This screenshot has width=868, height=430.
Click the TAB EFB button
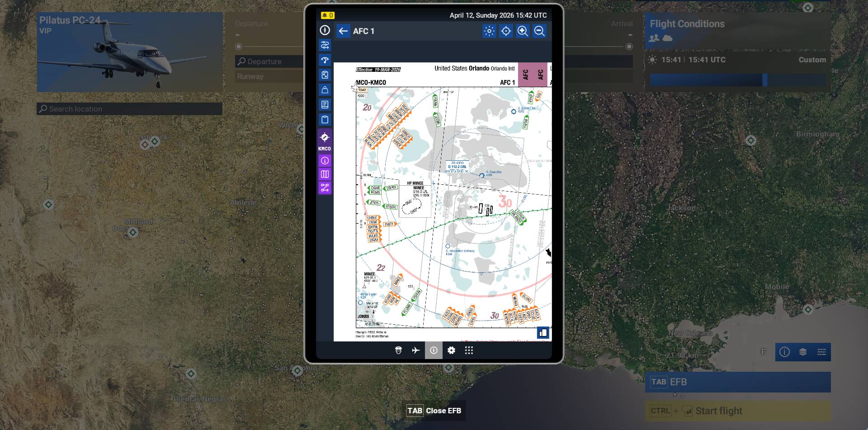(x=737, y=382)
